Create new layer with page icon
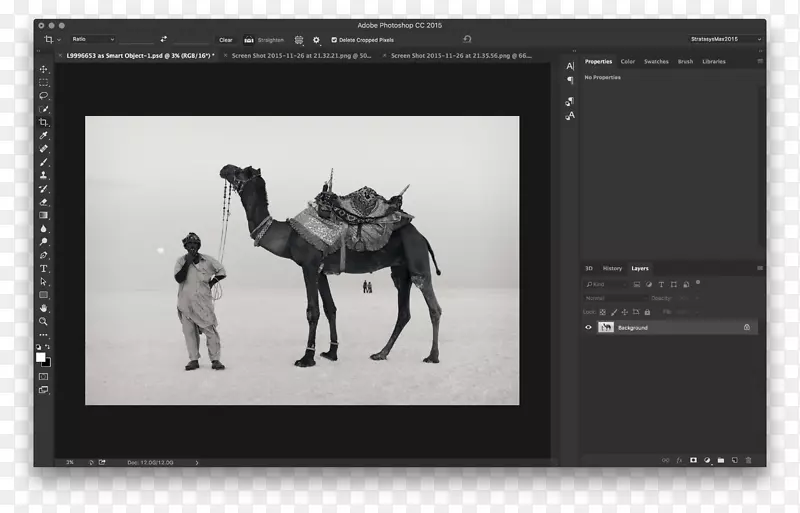Screen dimensions: 800x513 tap(735, 460)
